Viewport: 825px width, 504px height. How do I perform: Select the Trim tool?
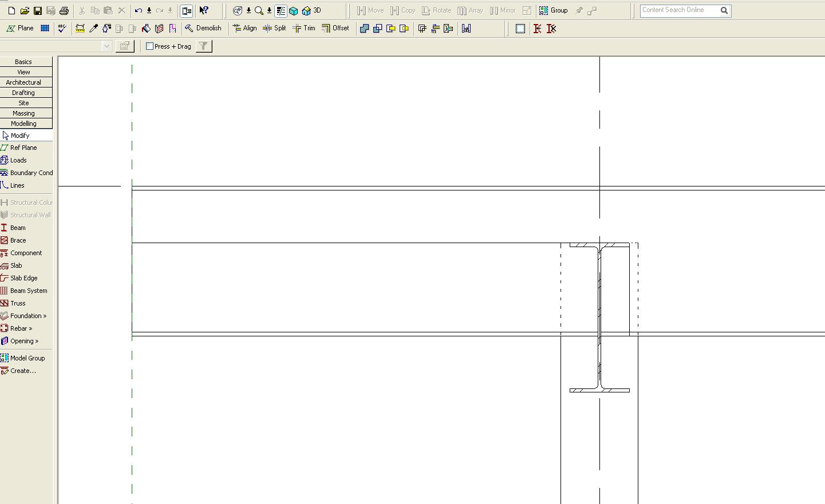click(303, 28)
